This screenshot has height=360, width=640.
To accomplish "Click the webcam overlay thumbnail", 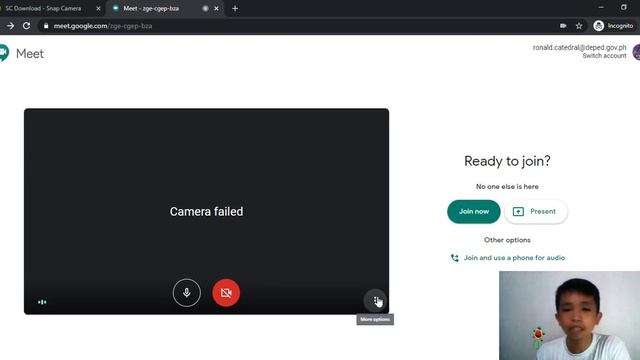I will [569, 316].
